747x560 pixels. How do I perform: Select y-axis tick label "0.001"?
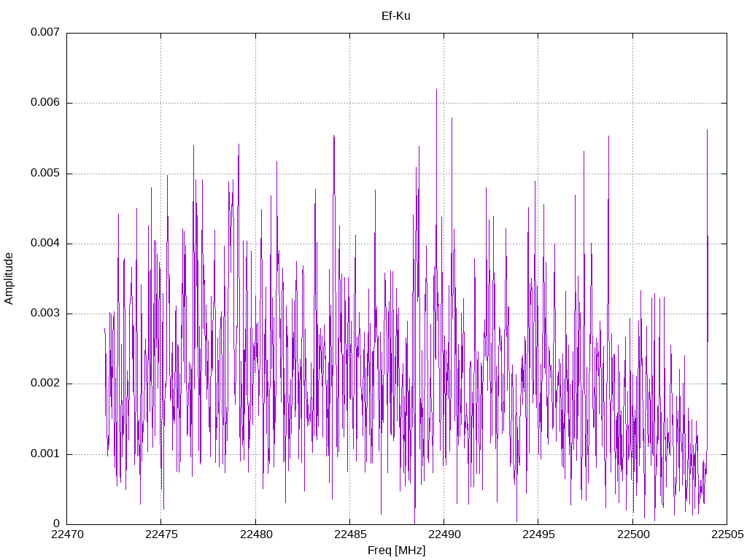click(x=45, y=454)
